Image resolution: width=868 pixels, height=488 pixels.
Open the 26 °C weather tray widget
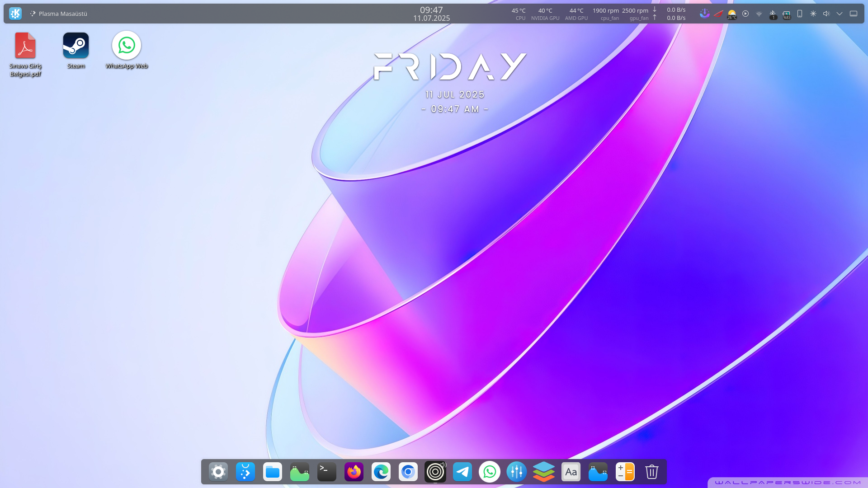click(732, 14)
